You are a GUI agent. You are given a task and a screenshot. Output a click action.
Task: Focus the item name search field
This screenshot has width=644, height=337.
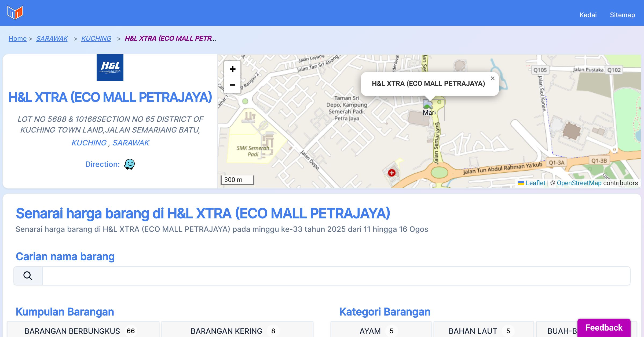pyautogui.click(x=336, y=276)
